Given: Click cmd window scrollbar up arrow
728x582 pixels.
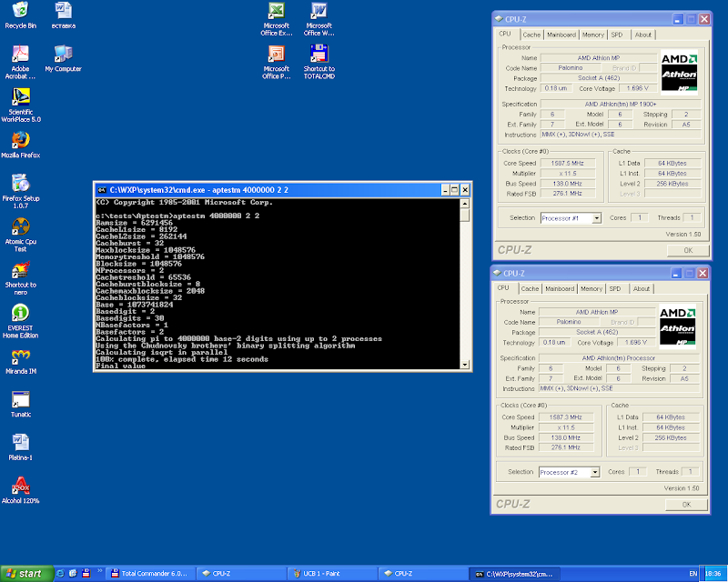Looking at the screenshot, I should coord(465,204).
